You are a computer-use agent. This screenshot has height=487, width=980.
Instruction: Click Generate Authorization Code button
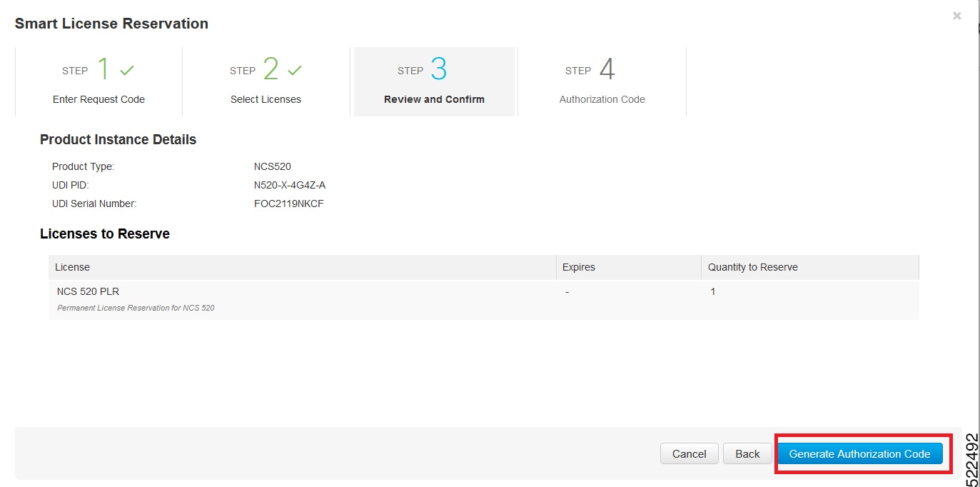(859, 453)
